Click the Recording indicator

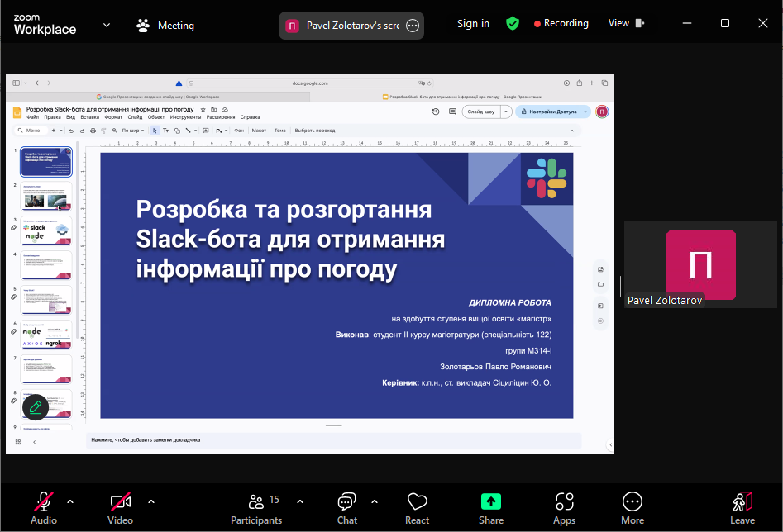(561, 23)
